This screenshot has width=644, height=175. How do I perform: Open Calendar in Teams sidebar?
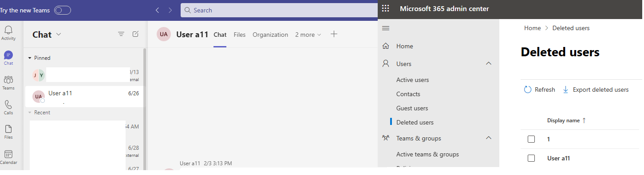click(x=8, y=157)
